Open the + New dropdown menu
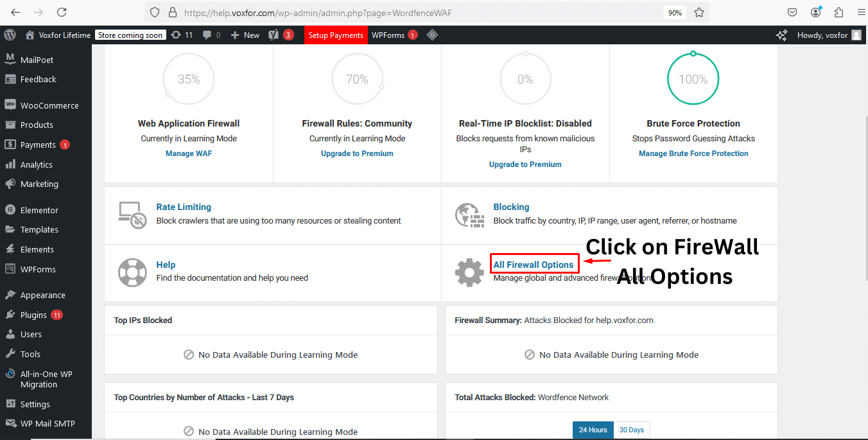This screenshot has width=868, height=440. 245,35
